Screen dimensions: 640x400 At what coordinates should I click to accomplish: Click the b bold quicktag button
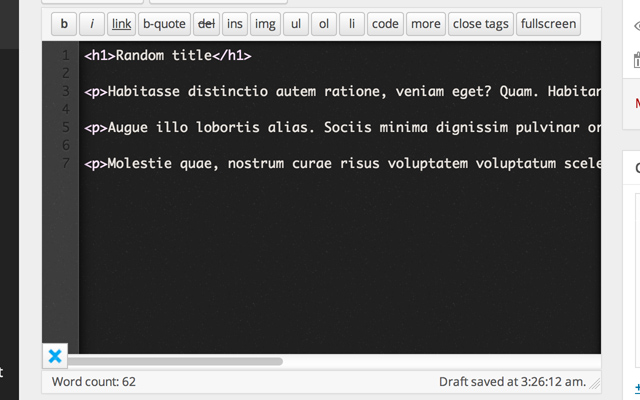click(x=64, y=24)
